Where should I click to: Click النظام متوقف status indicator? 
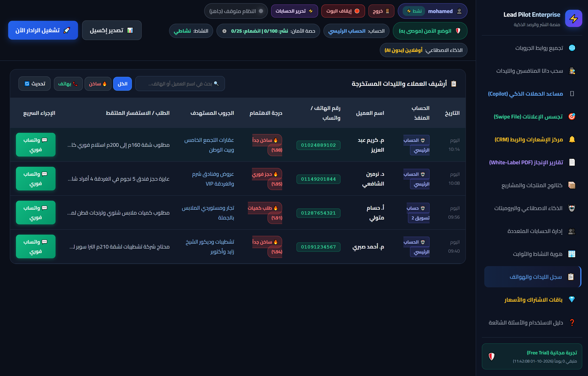[x=236, y=11]
